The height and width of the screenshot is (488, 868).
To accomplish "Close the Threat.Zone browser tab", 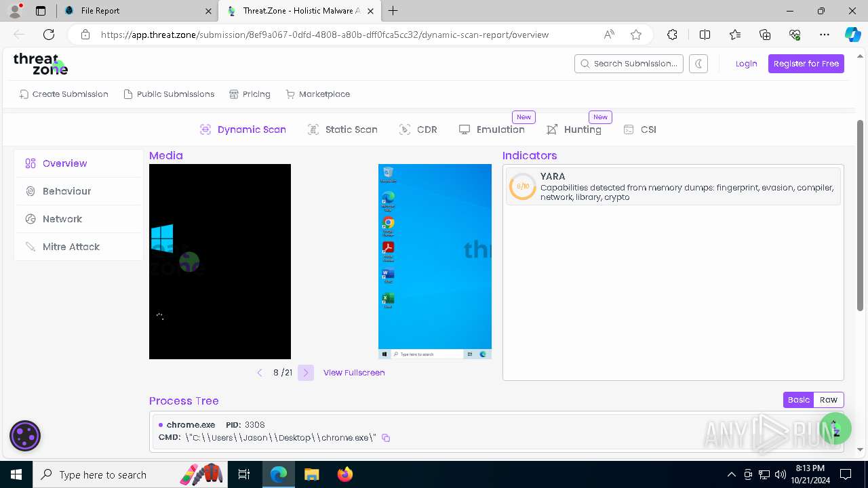I will click(x=370, y=11).
